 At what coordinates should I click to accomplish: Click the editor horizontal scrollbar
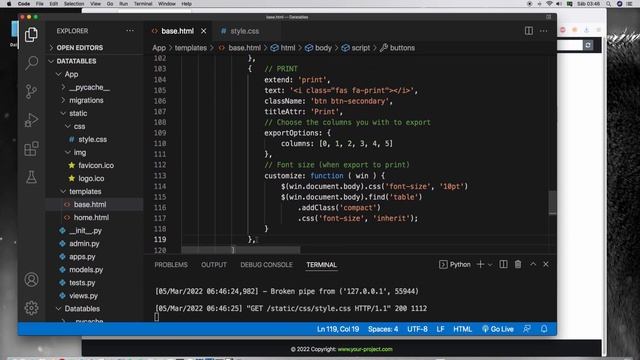click(x=240, y=250)
